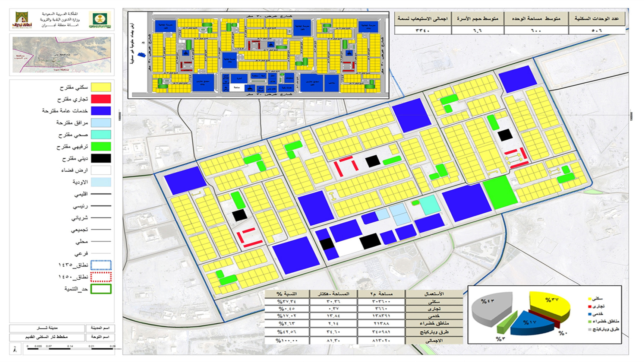Open the regional locator map thumbnail
Screen dimensions: 644x362
61,54
